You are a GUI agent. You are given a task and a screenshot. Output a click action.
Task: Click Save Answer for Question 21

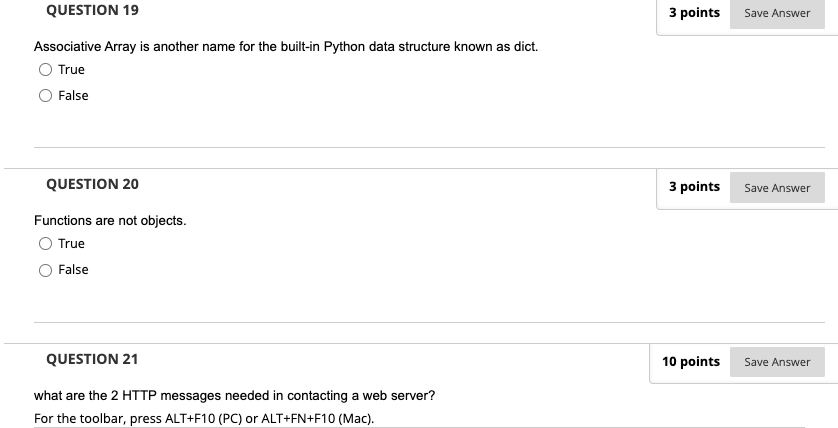tap(777, 362)
